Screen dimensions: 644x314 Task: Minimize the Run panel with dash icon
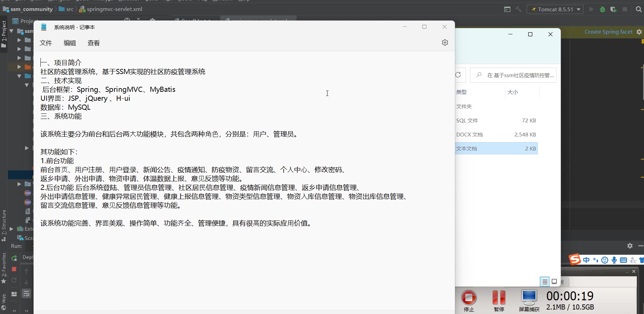pos(641,246)
